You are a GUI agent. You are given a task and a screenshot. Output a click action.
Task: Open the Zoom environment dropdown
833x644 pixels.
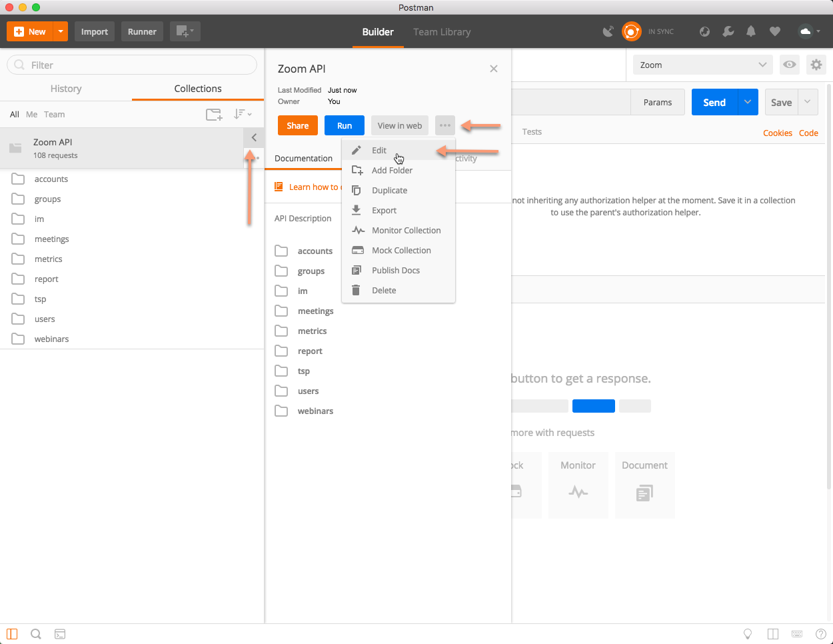[703, 65]
